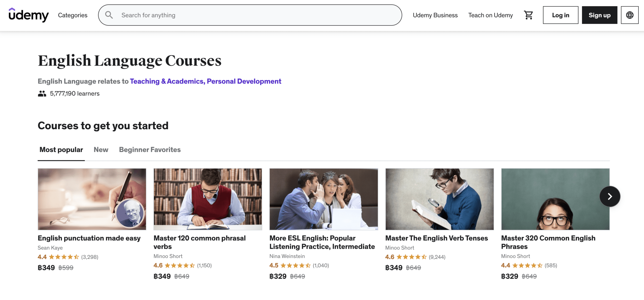Click English punctuation made easy title
The height and width of the screenshot is (300, 644).
pos(89,238)
